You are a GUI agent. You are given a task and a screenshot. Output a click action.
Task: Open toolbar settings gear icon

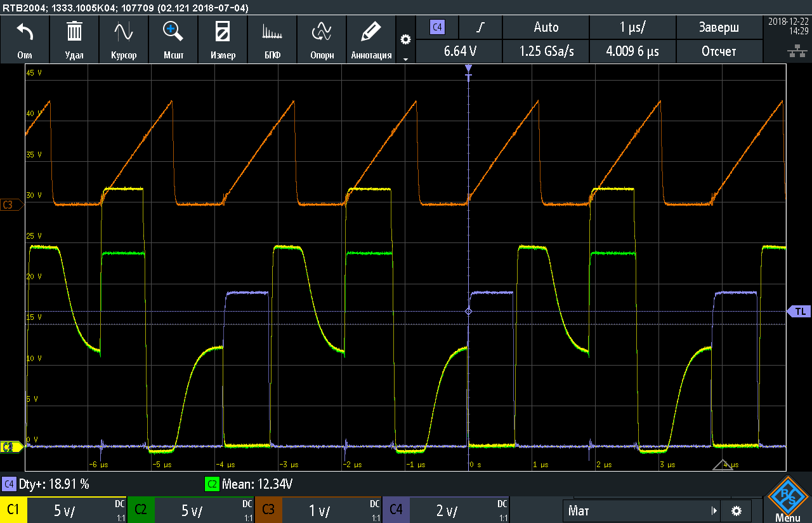[405, 39]
